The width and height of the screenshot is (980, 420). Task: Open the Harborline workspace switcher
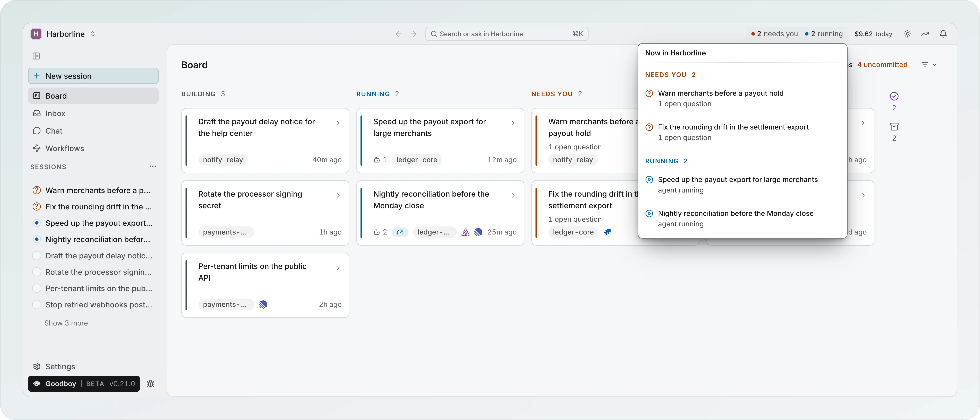click(63, 34)
